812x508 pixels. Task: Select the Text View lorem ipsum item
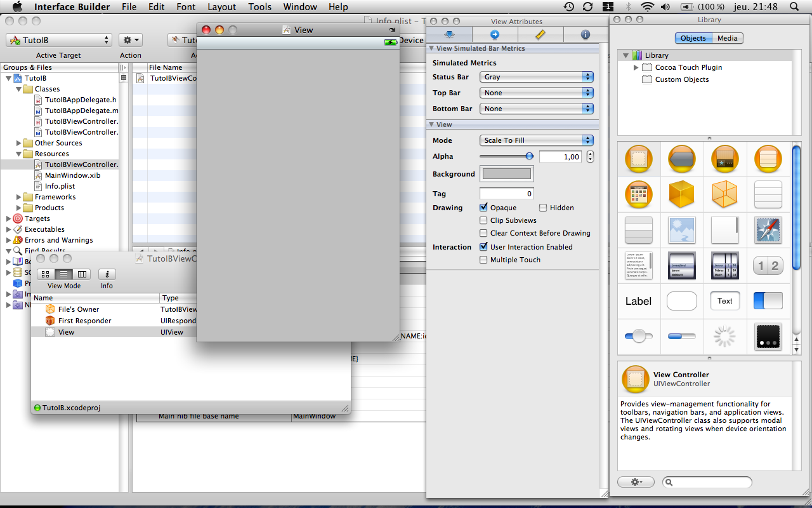[x=639, y=265]
